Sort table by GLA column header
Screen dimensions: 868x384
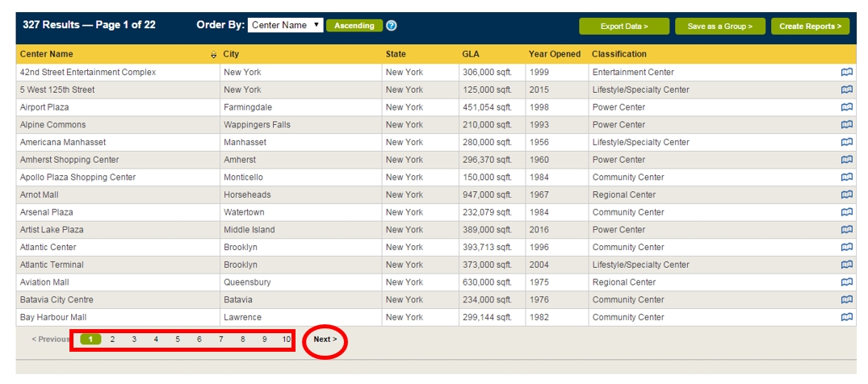point(471,54)
